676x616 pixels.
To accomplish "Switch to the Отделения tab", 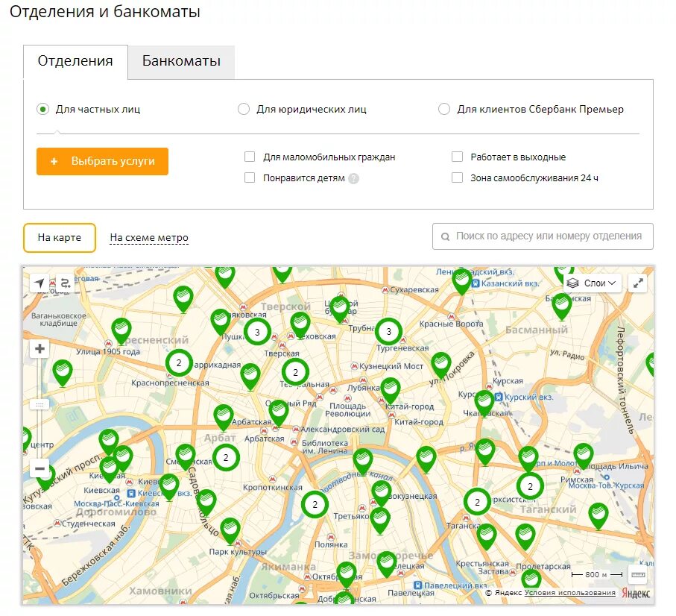I will pyautogui.click(x=76, y=62).
